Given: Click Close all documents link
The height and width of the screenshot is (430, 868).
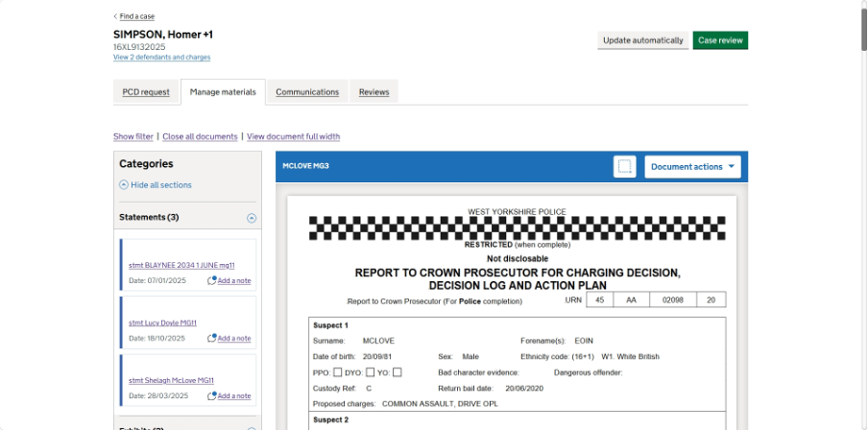Looking at the screenshot, I should tap(200, 136).
